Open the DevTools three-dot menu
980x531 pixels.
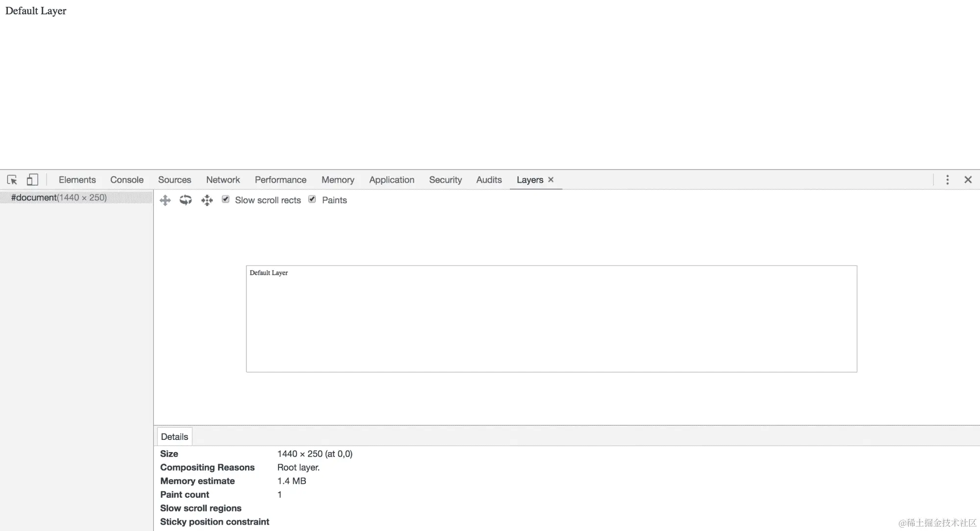947,180
